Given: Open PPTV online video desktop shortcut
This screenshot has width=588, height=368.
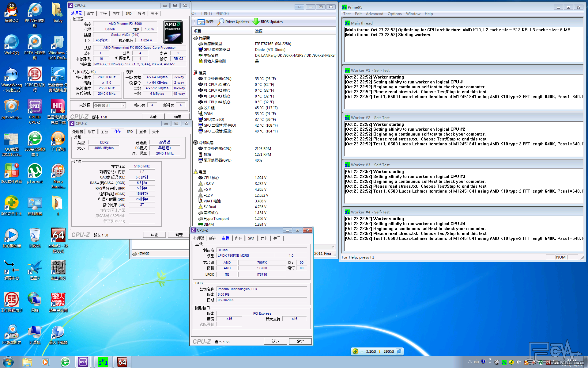Looking at the screenshot, I should (x=35, y=15).
